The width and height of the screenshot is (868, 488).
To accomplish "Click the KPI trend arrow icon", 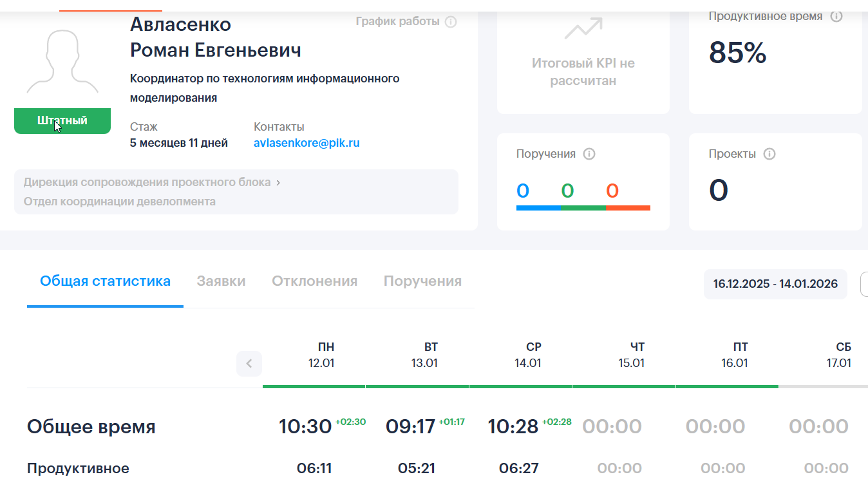I will [583, 29].
